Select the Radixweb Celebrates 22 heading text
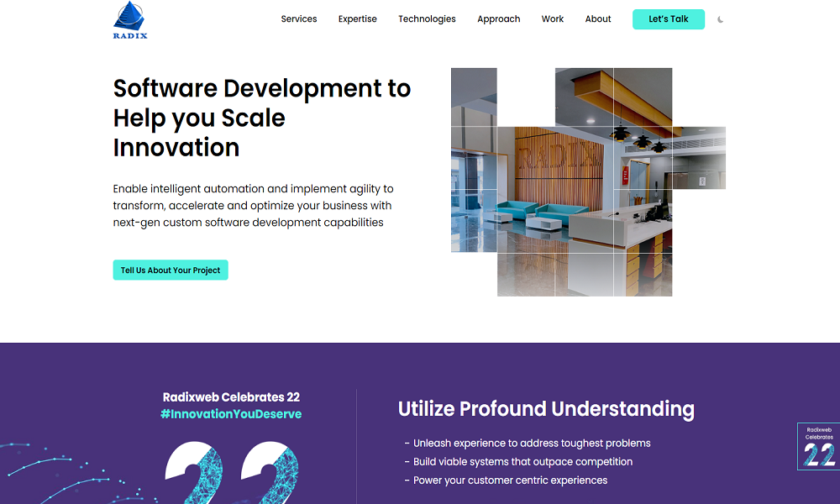The image size is (840, 504). click(231, 397)
